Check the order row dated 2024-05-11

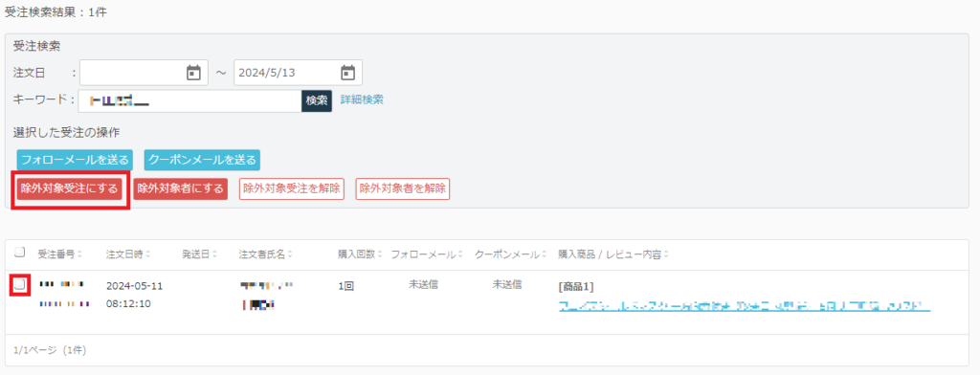coord(20,285)
